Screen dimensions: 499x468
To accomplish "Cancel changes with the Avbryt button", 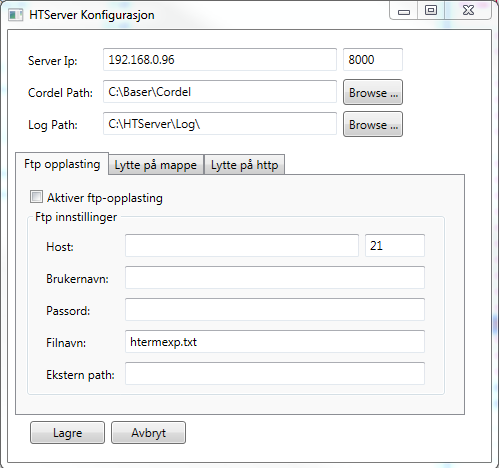I will [148, 433].
